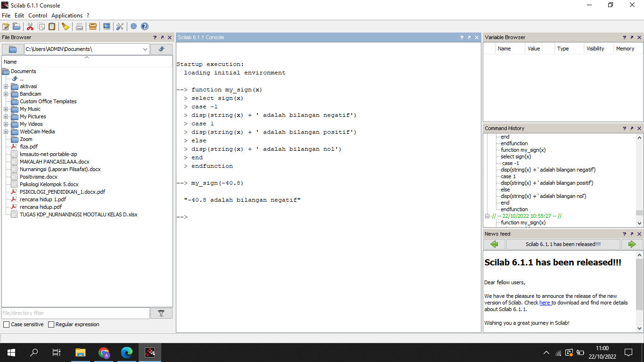Click the News feed vertical scrollbar

point(639,292)
